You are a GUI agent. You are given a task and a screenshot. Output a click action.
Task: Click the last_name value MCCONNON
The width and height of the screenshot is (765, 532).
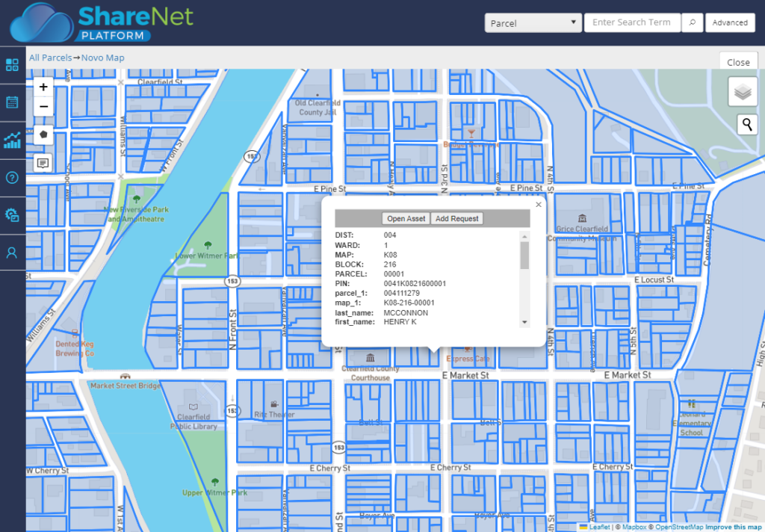(x=406, y=313)
